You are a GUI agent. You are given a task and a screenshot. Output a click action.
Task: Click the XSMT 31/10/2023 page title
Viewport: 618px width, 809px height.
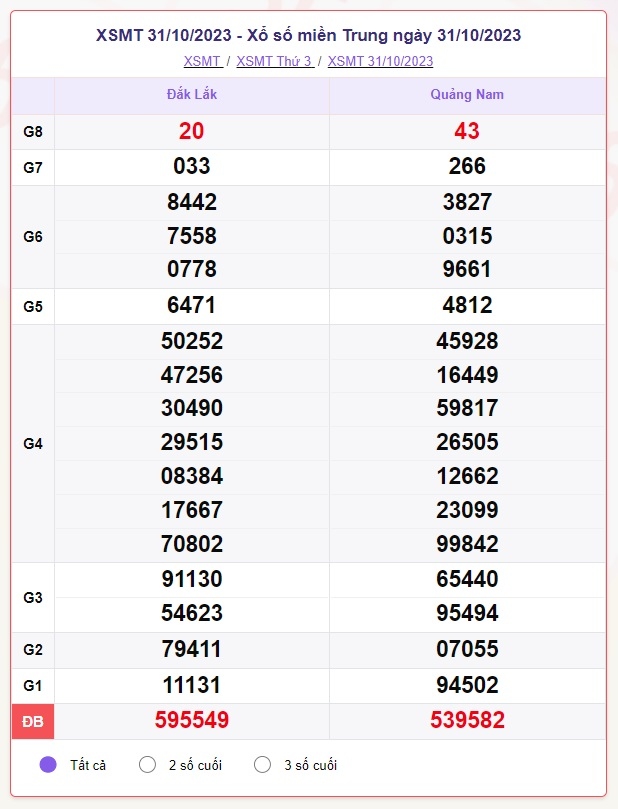308,35
